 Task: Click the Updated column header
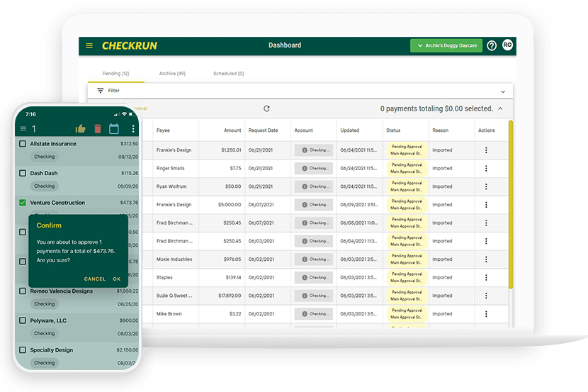click(350, 130)
